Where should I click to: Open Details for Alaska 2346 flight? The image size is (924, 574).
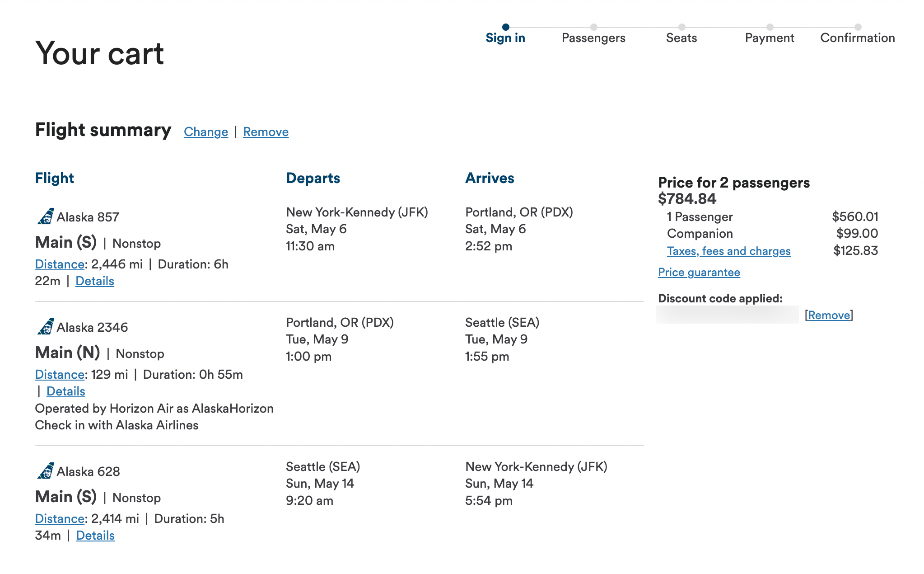66,391
